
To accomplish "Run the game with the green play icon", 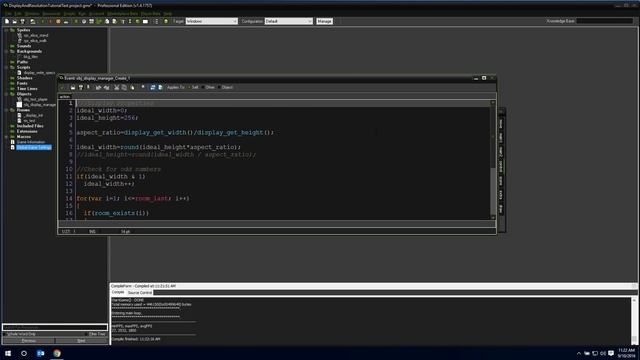I will coord(42,21).
